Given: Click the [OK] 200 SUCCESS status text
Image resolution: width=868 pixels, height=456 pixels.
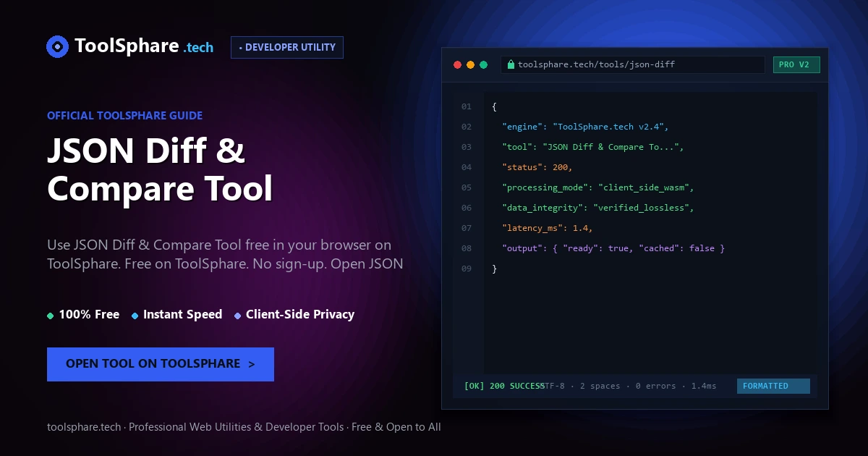Looking at the screenshot, I should tap(504, 386).
